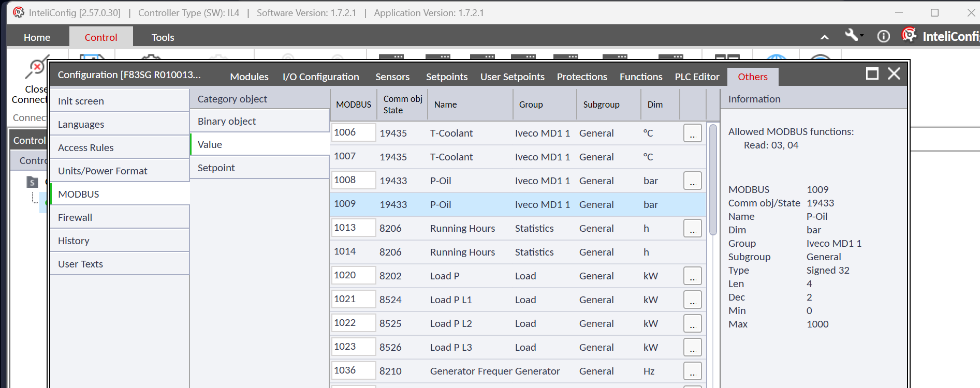Select Init screen in the left list
Viewport: 980px width, 388px height.
pyautogui.click(x=120, y=101)
